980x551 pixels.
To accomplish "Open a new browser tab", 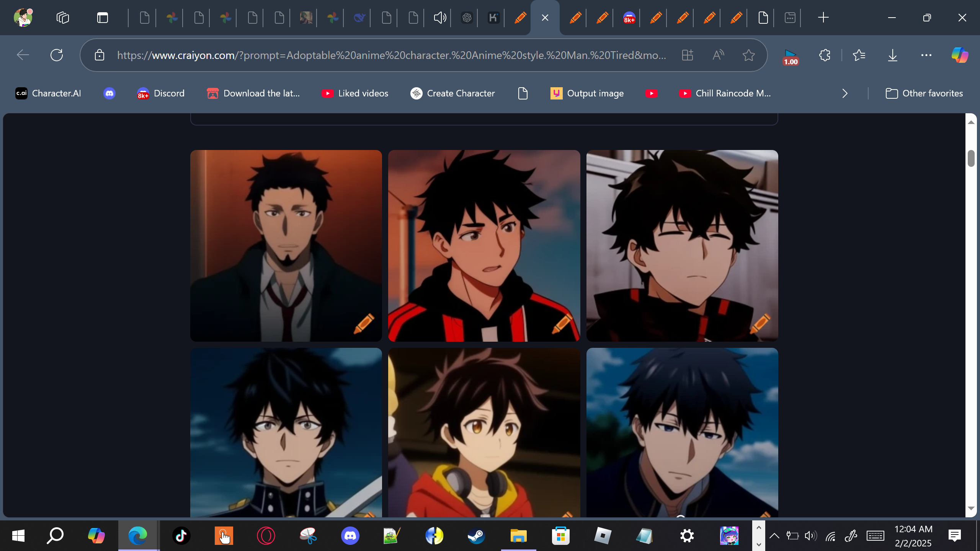I will (823, 18).
